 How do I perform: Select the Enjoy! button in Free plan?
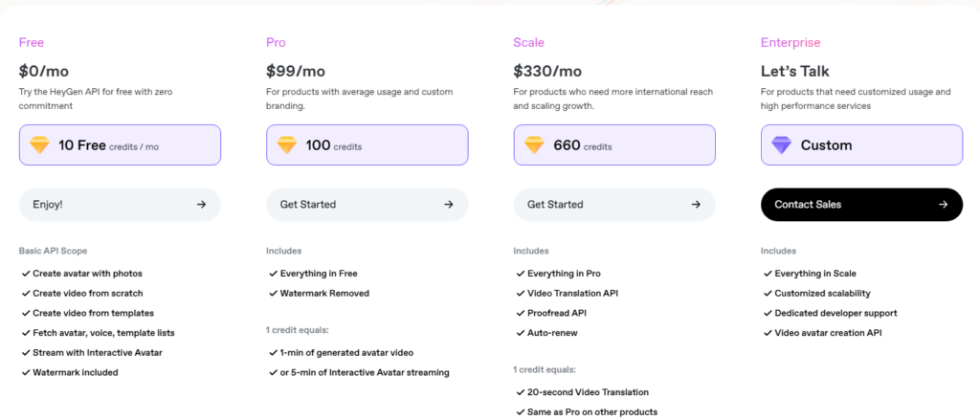point(120,205)
